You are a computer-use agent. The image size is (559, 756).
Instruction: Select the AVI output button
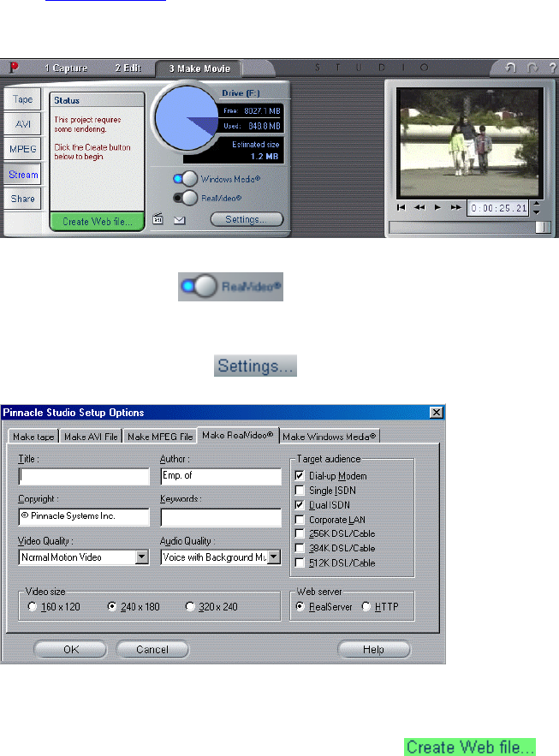[22, 124]
